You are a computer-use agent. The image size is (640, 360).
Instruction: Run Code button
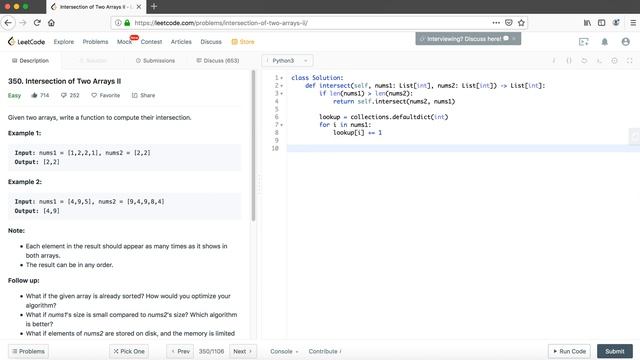coord(569,351)
